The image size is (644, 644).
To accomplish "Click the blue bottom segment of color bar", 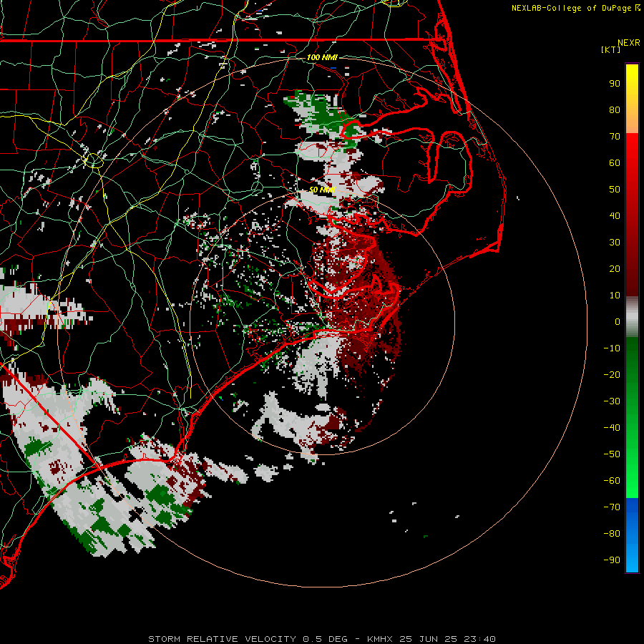I will point(632,535).
